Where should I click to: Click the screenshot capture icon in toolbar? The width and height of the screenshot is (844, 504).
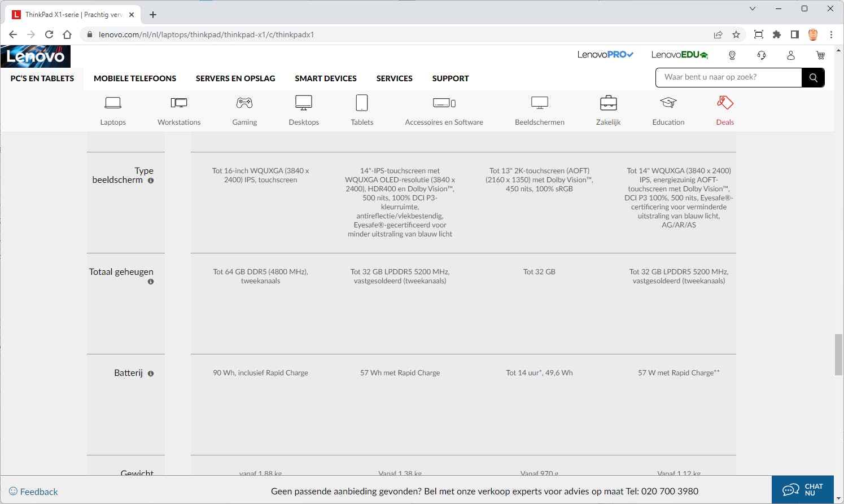[x=759, y=34]
